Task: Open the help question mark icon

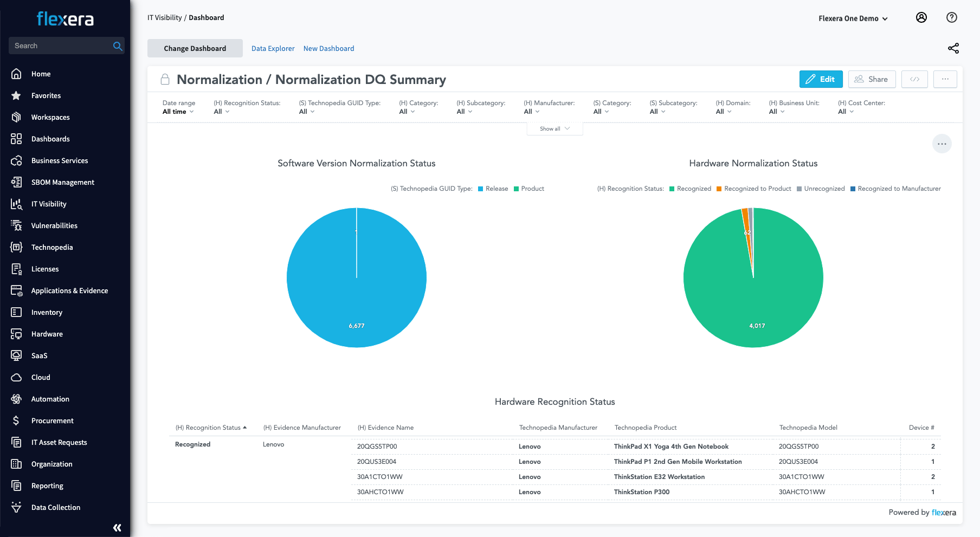Action: [x=951, y=18]
